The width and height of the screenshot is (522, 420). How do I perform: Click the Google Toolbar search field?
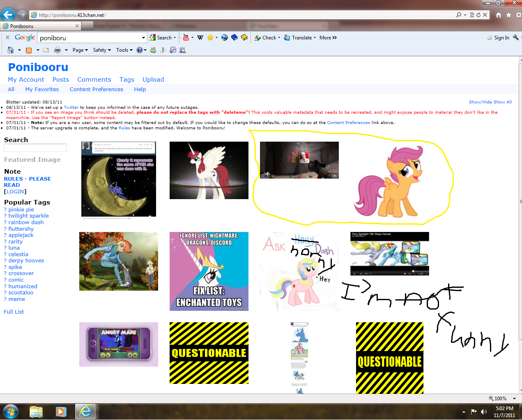pos(90,38)
